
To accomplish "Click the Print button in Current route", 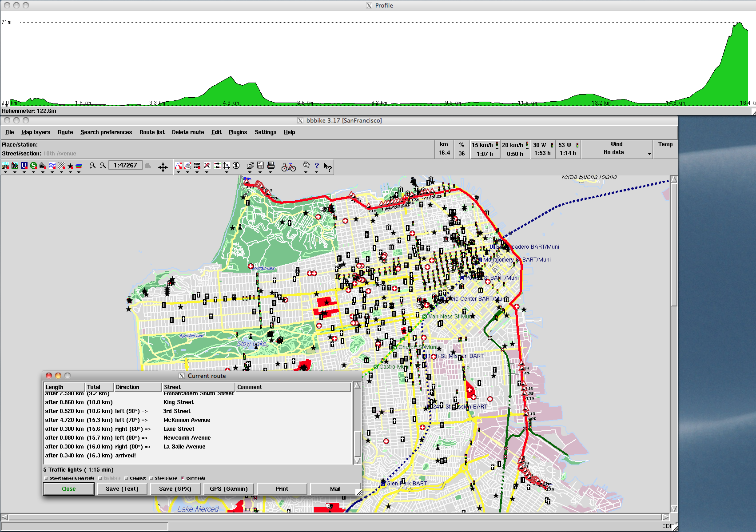I will [x=282, y=489].
